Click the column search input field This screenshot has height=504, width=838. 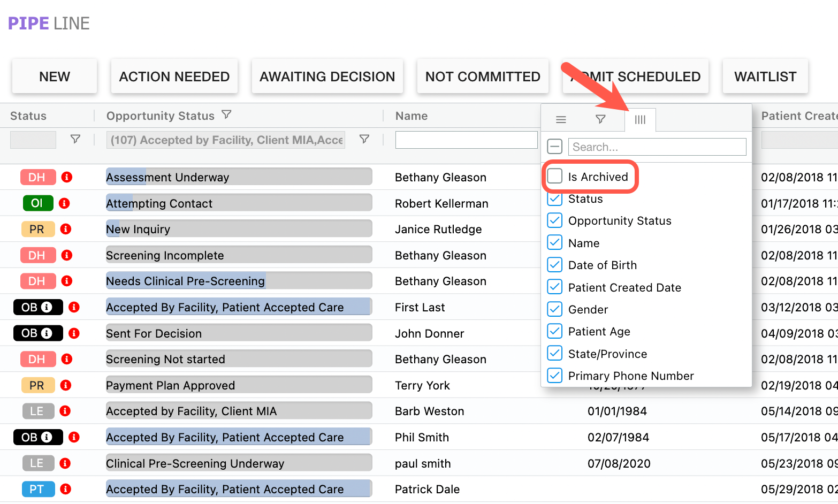(x=657, y=147)
